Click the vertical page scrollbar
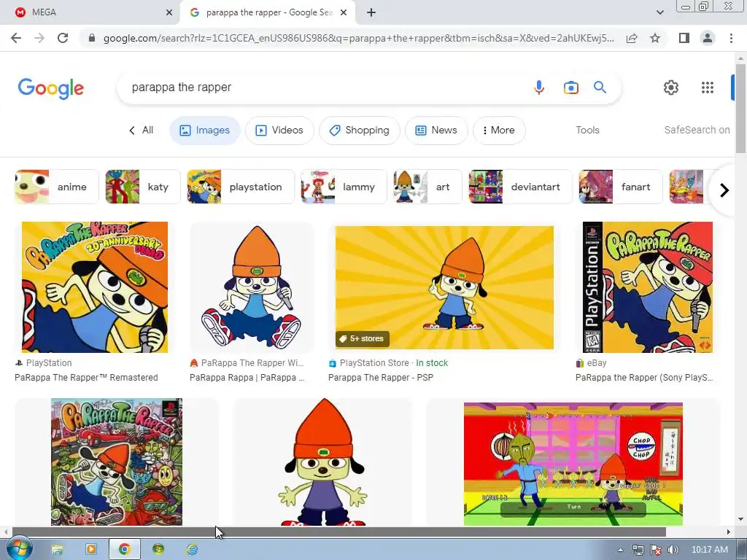Image resolution: width=747 pixels, height=560 pixels. (x=740, y=109)
